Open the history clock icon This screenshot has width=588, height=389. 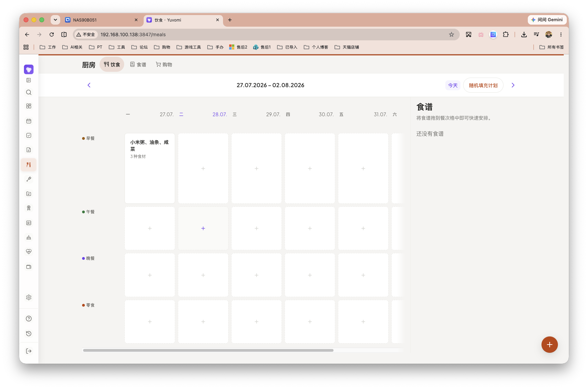[x=29, y=334]
